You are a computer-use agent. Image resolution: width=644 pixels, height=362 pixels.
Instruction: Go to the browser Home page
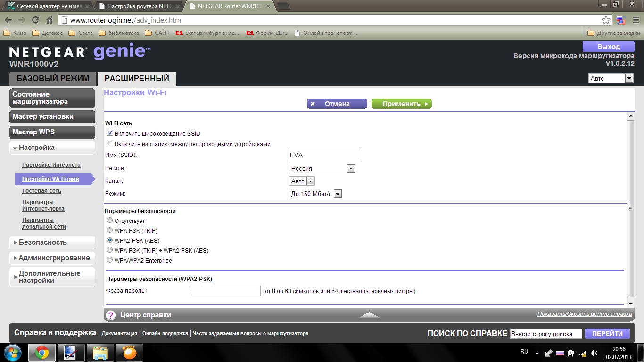tap(49, 20)
